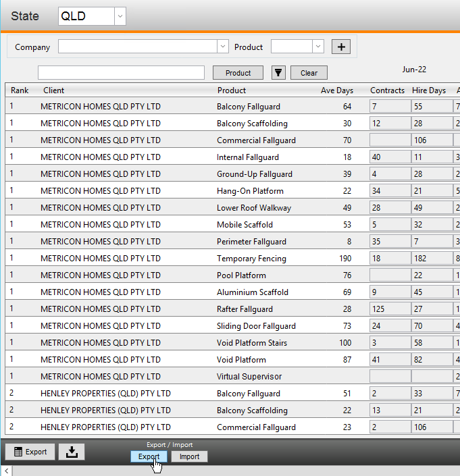Click the plus icon add button
The image size is (460, 476).
(341, 47)
